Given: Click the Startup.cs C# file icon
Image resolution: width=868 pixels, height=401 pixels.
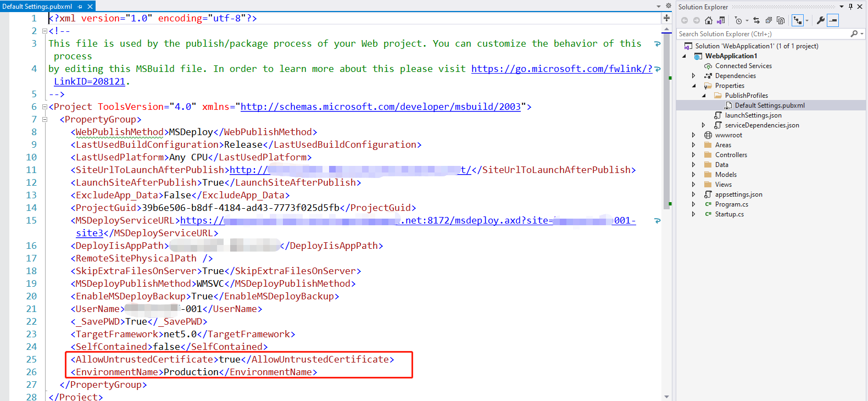Looking at the screenshot, I should point(708,214).
